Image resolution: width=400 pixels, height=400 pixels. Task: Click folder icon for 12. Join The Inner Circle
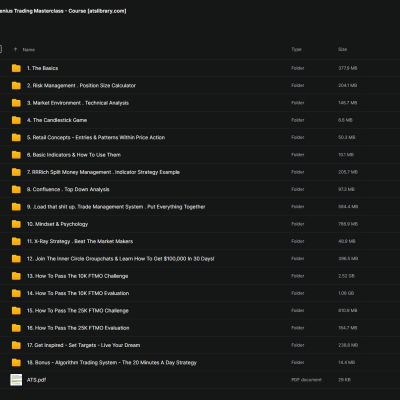point(16,259)
